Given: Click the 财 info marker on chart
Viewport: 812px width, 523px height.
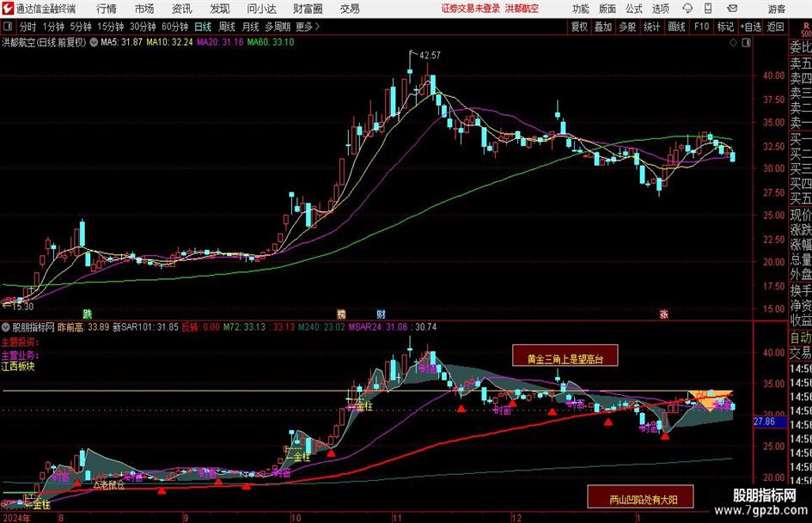Looking at the screenshot, I should tap(382, 313).
